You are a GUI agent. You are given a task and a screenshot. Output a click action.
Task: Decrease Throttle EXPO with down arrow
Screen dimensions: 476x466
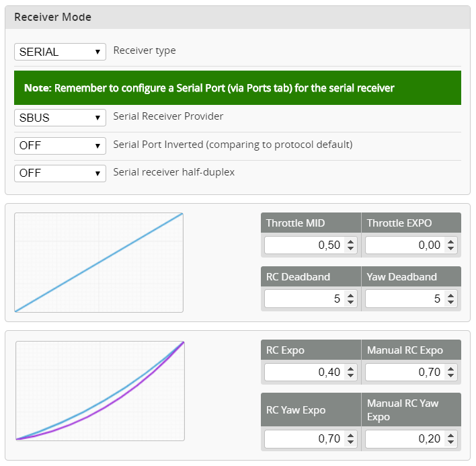pyautogui.click(x=450, y=249)
